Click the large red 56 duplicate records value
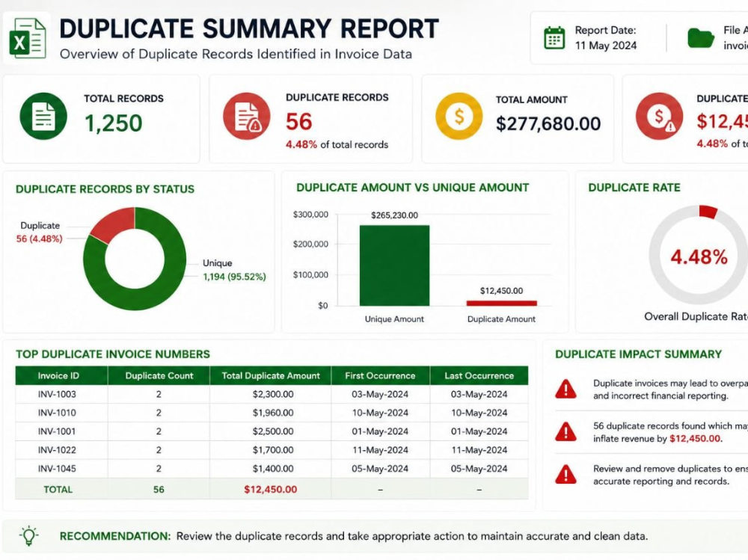The width and height of the screenshot is (748, 560). point(299,122)
